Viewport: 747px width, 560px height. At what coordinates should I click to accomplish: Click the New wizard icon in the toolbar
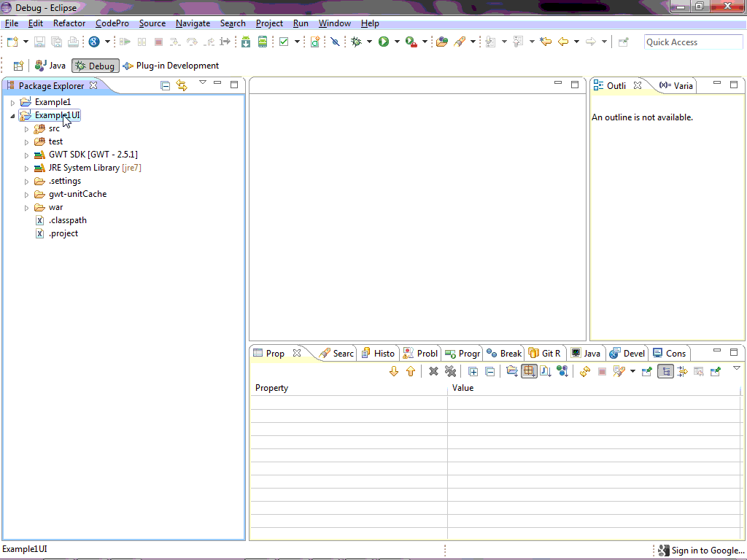coord(13,42)
